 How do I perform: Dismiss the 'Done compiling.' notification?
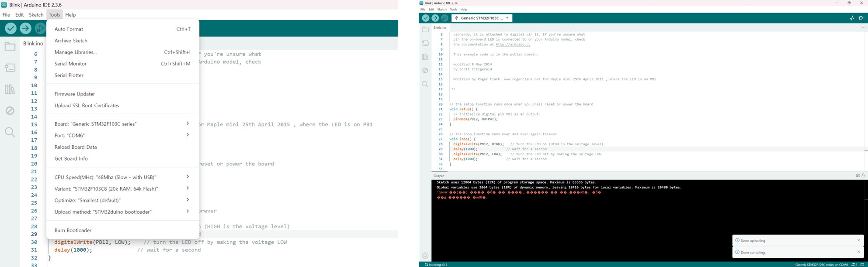pos(858,252)
